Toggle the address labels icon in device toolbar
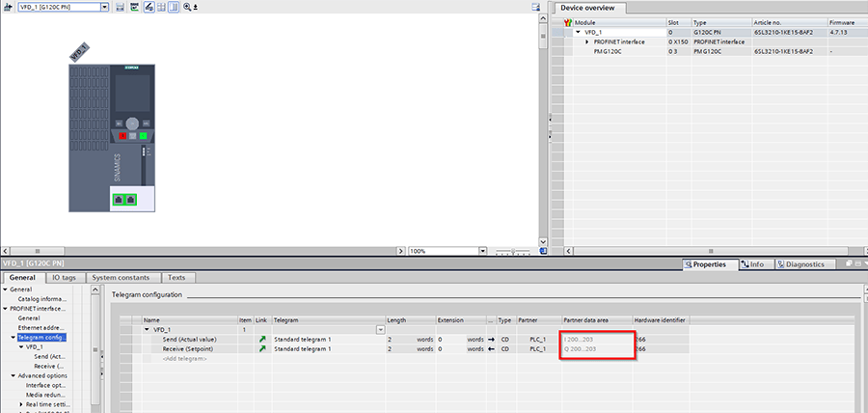This screenshot has height=413, width=868. (149, 7)
